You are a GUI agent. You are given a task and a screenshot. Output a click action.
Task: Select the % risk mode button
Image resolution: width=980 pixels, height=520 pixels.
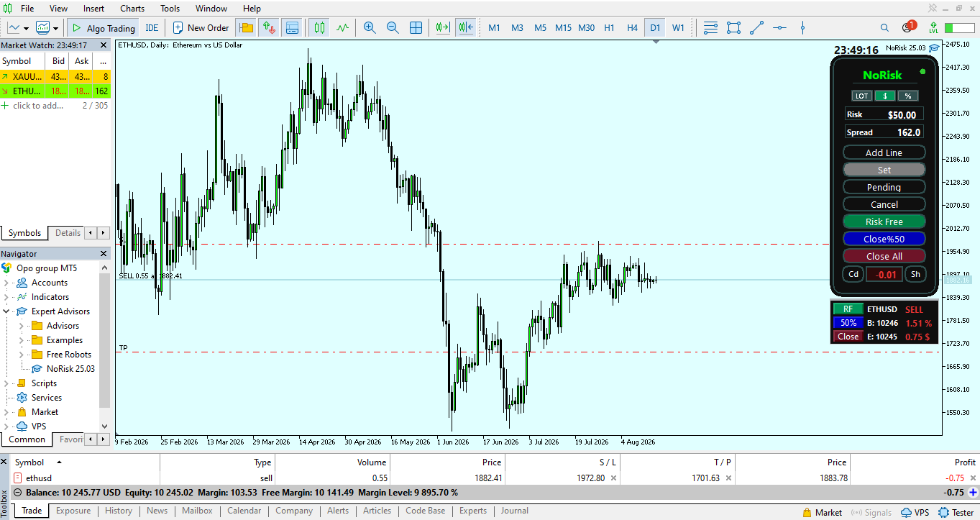pyautogui.click(x=908, y=96)
